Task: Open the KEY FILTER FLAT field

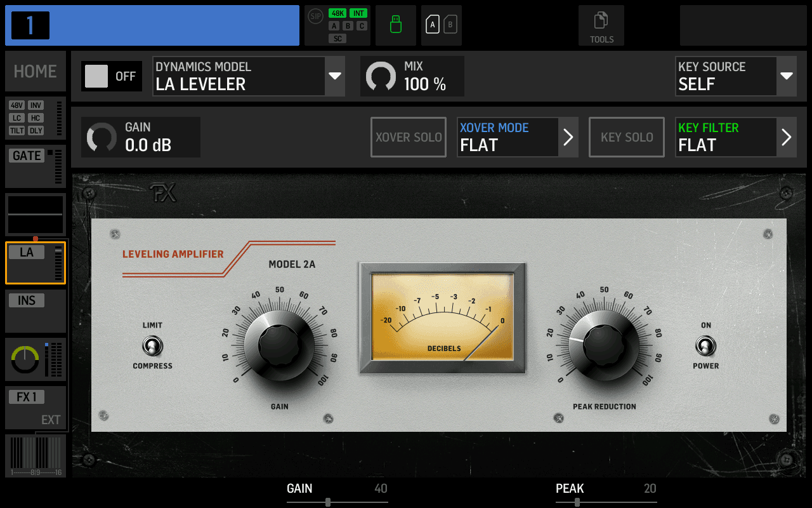Action: click(726, 137)
